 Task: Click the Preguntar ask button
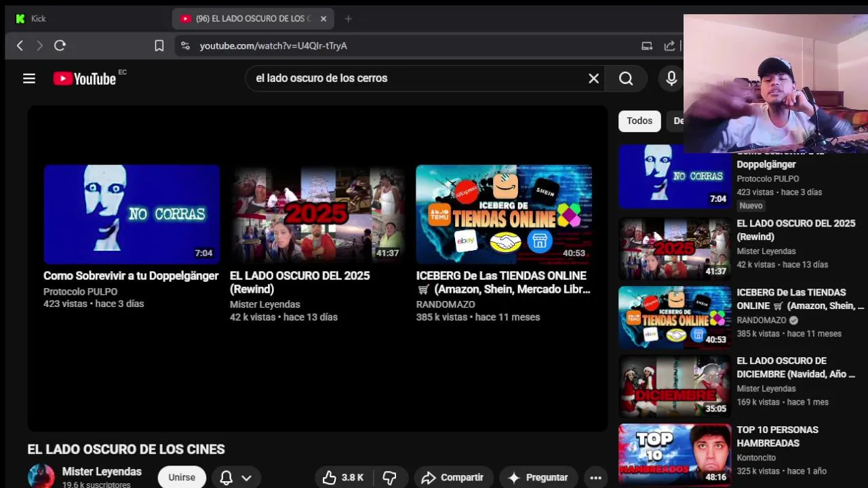[x=538, y=478]
